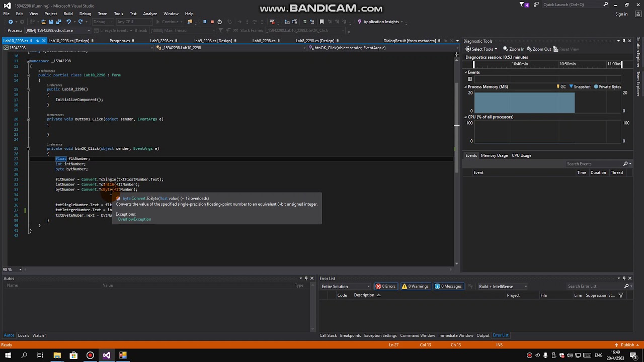
Task: Open the Select Tools dropdown
Action: (x=481, y=49)
